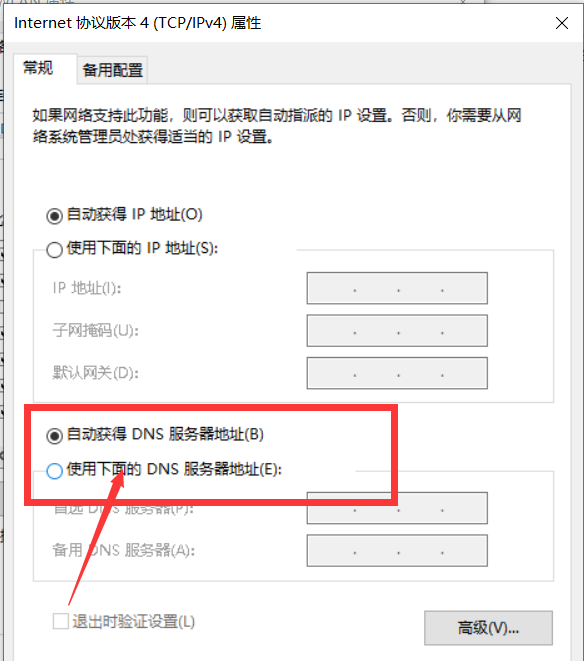Select 自动获得 IP 地址 radio button

click(x=54, y=216)
